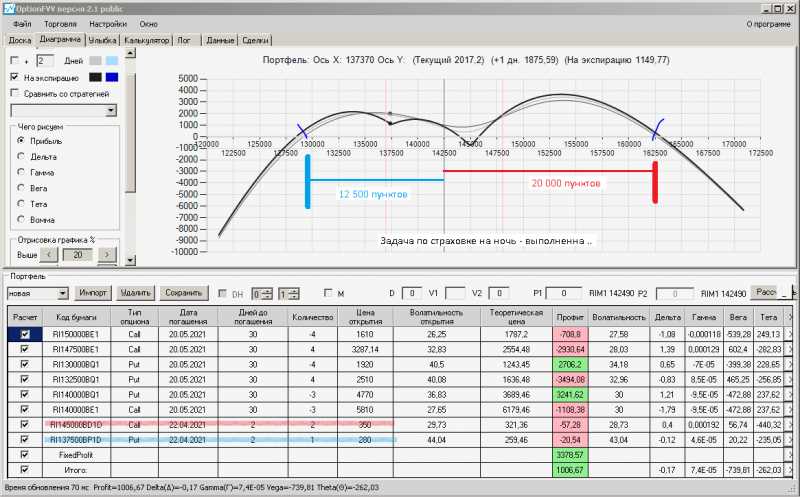This screenshot has height=497, width=800.
Task: Increment the DH first spinner value
Action: pyautogui.click(x=268, y=291)
